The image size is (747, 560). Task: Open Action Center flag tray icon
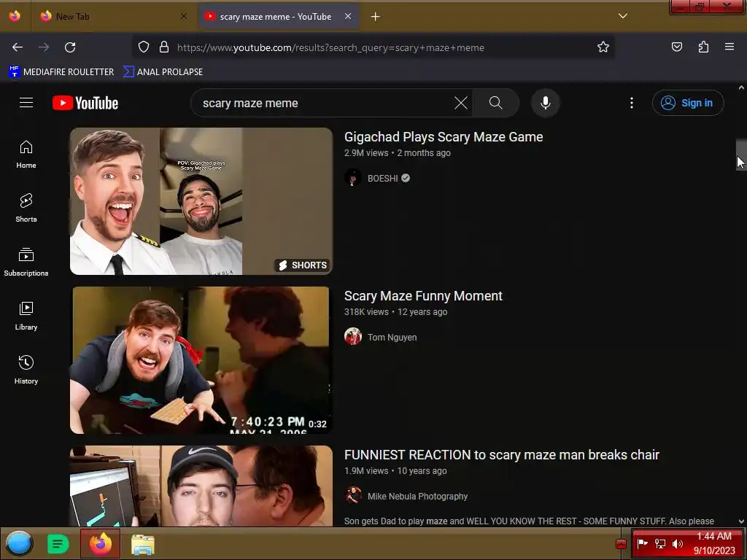coord(642,543)
